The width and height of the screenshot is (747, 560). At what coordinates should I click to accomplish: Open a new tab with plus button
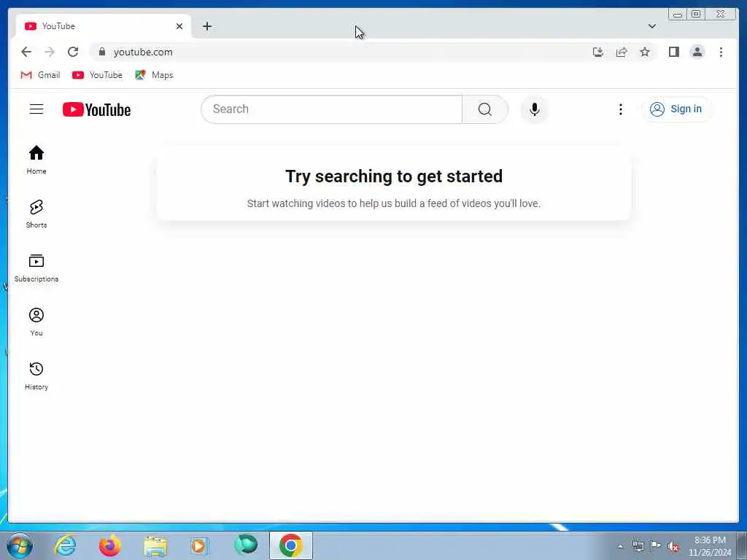tap(206, 26)
